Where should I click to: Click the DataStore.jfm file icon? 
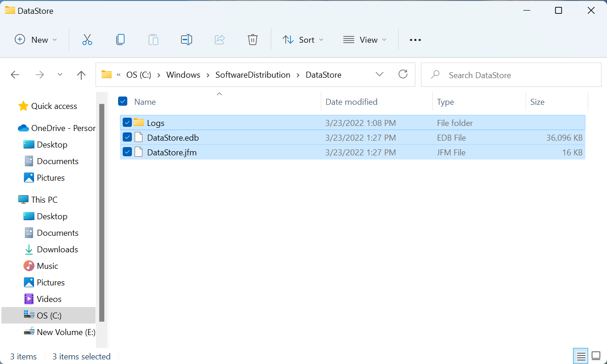139,152
